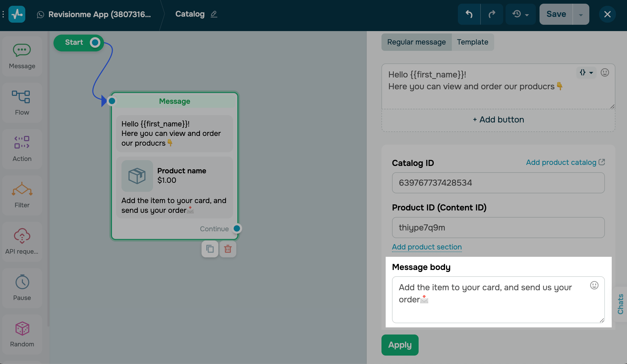Select the Filter block icon

22,189
